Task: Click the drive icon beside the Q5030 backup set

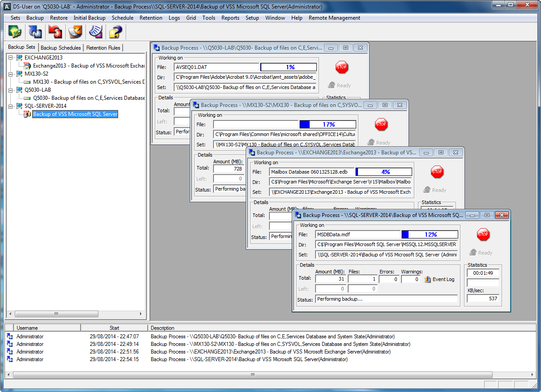Action: [x=28, y=98]
